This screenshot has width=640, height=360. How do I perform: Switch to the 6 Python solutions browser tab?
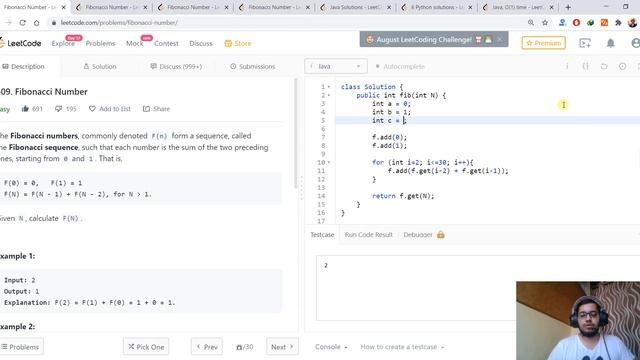(437, 7)
